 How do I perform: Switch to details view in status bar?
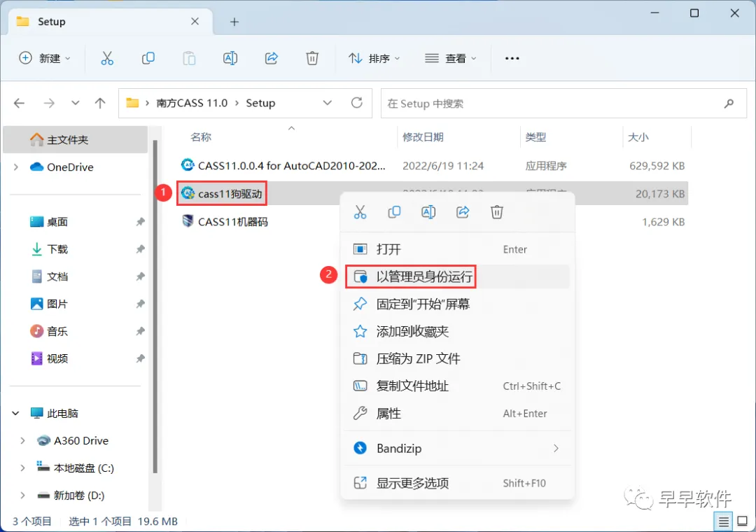pos(723,521)
